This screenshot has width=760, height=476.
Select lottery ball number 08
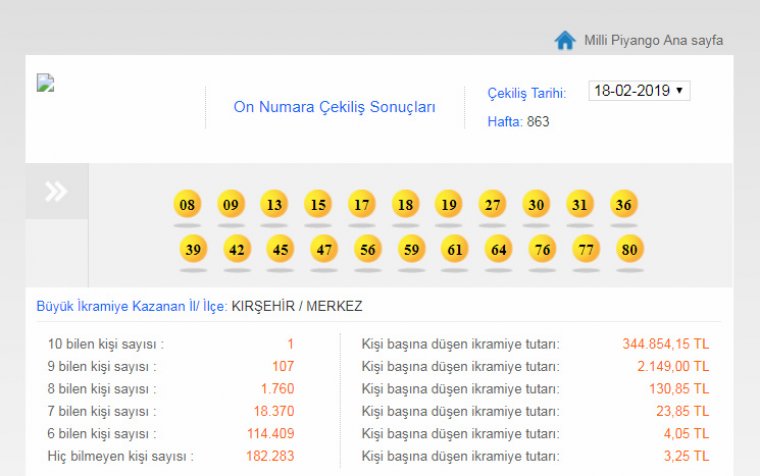(187, 204)
